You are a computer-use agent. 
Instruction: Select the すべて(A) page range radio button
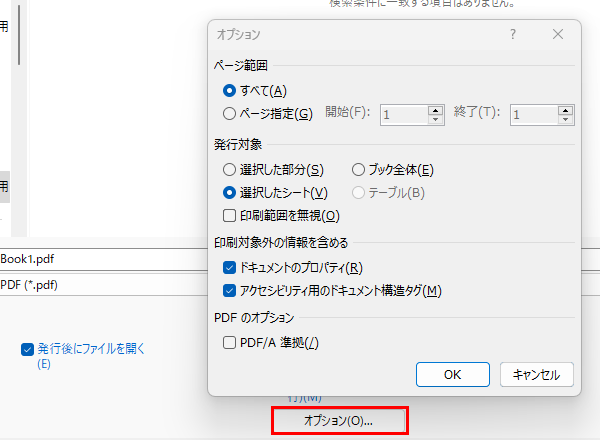coord(230,91)
